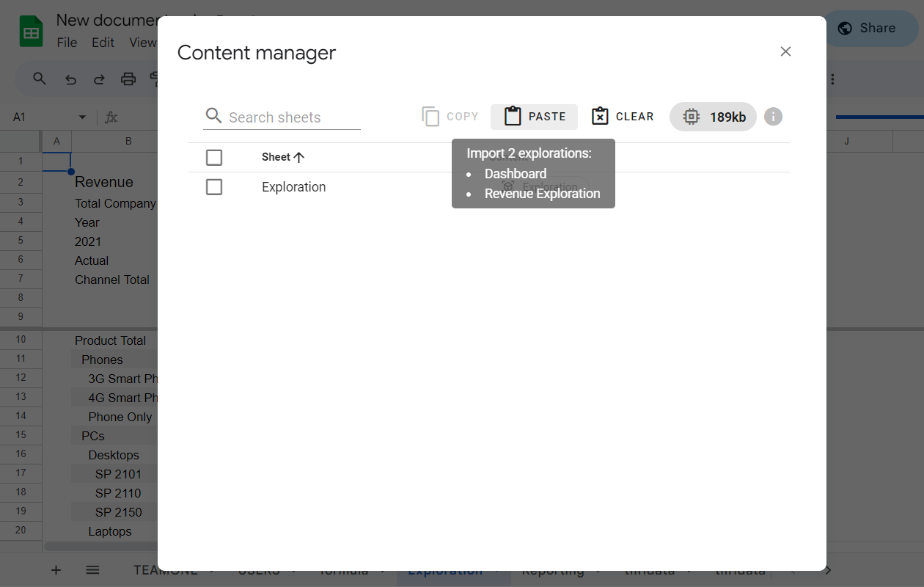Click the Phones cell
Screen dimensions: 924x587
(102, 360)
